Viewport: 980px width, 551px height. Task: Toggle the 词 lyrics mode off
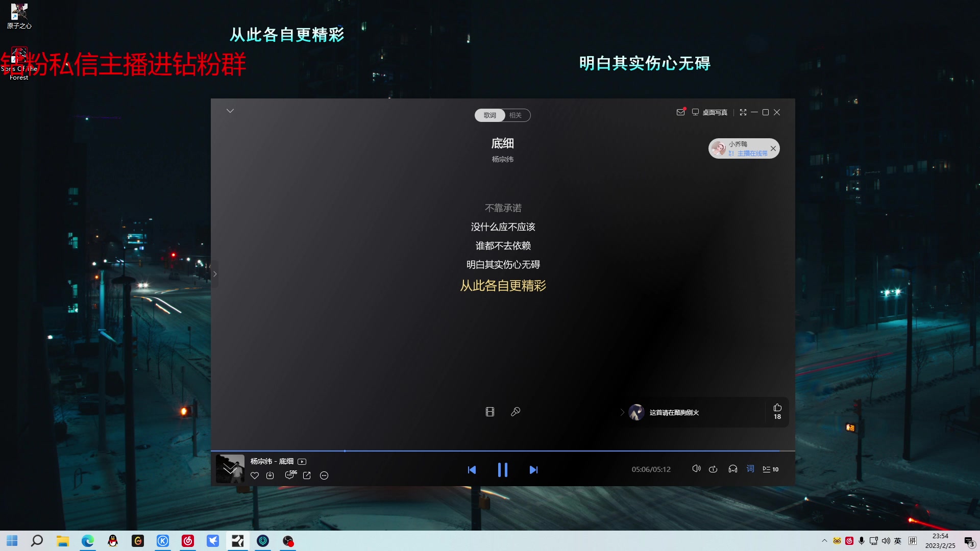point(750,469)
